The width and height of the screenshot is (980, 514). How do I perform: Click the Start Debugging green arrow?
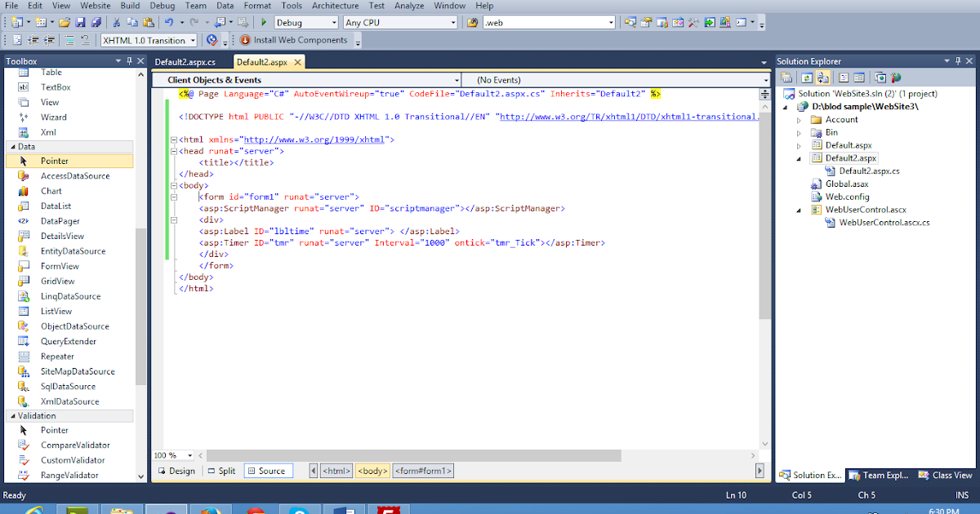(x=263, y=22)
